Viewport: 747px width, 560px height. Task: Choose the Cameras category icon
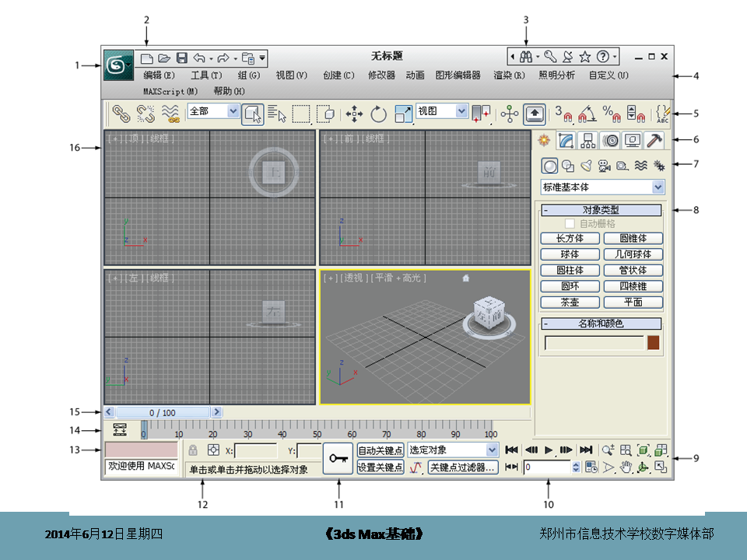tap(605, 165)
